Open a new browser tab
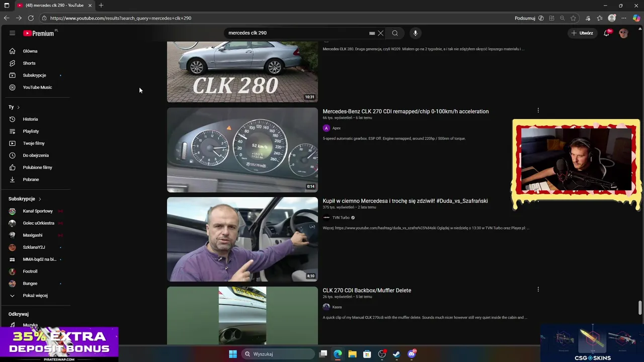 pyautogui.click(x=101, y=5)
